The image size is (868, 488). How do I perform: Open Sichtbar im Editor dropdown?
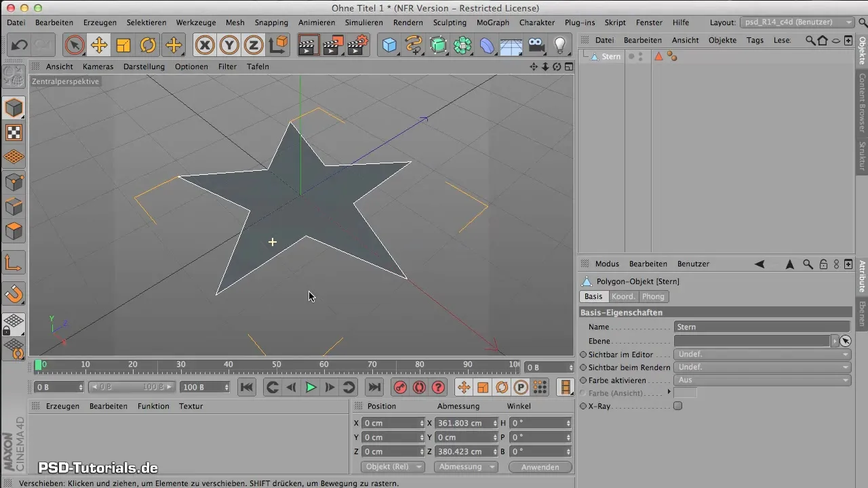[x=762, y=354]
